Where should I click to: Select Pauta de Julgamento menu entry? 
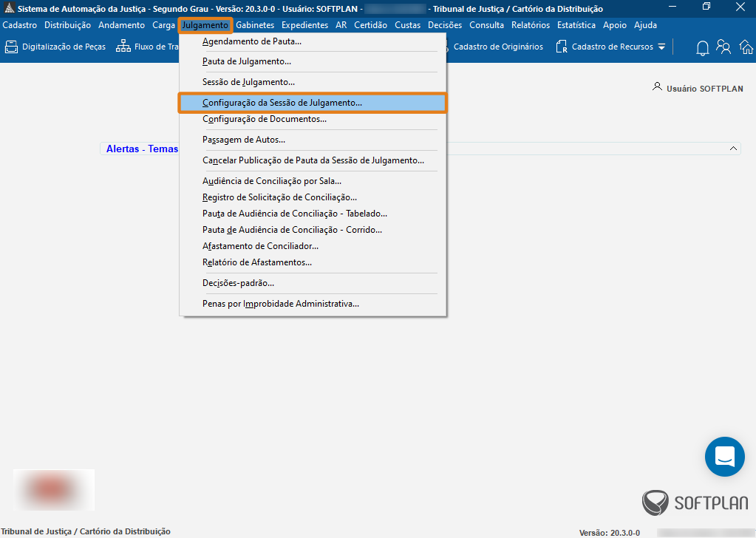click(313, 61)
